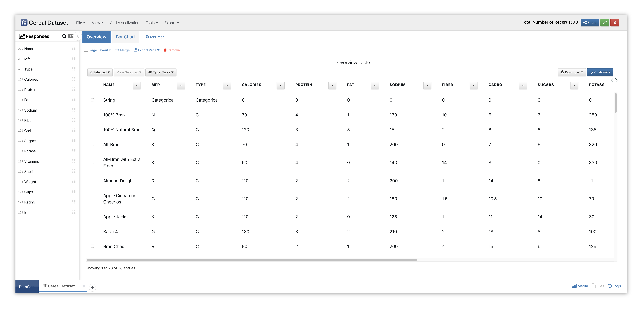644x310 pixels.
Task: Open the Export Page option
Action: pyautogui.click(x=147, y=50)
